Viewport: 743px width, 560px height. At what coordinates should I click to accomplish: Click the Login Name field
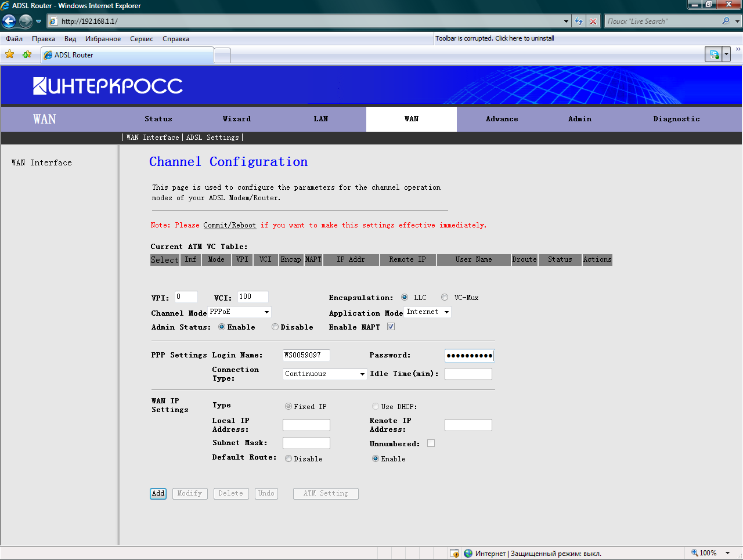pyautogui.click(x=306, y=355)
